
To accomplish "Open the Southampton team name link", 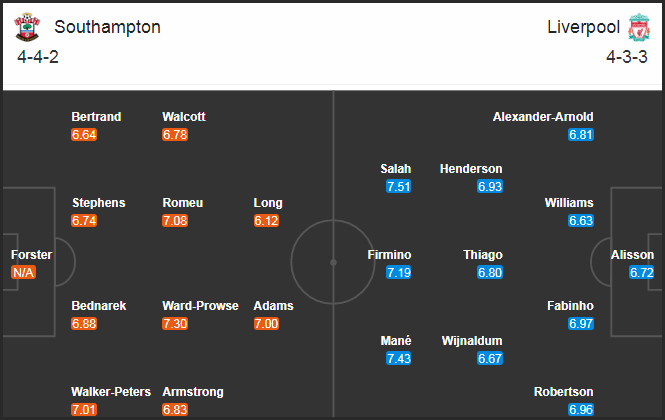I will pos(107,27).
